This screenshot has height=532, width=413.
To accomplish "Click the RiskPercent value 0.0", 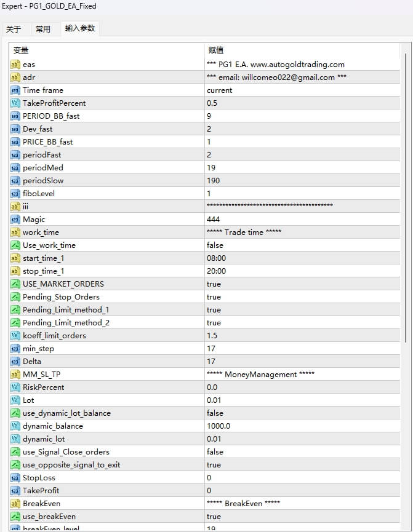I will point(212,387).
